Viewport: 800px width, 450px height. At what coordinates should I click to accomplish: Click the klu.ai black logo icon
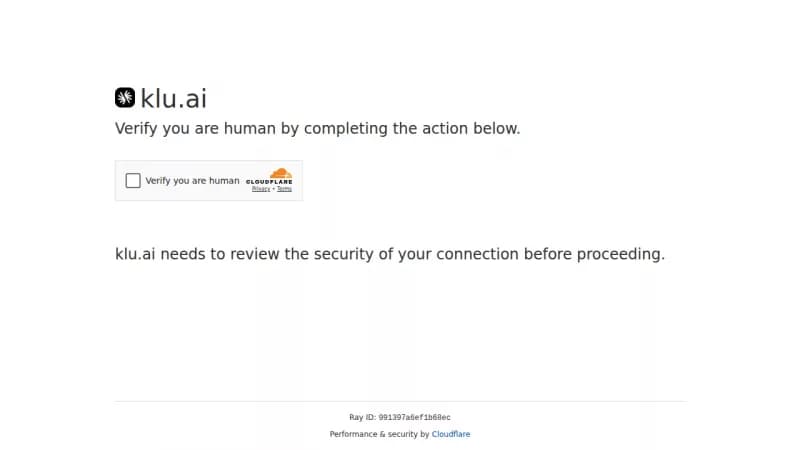[x=125, y=97]
